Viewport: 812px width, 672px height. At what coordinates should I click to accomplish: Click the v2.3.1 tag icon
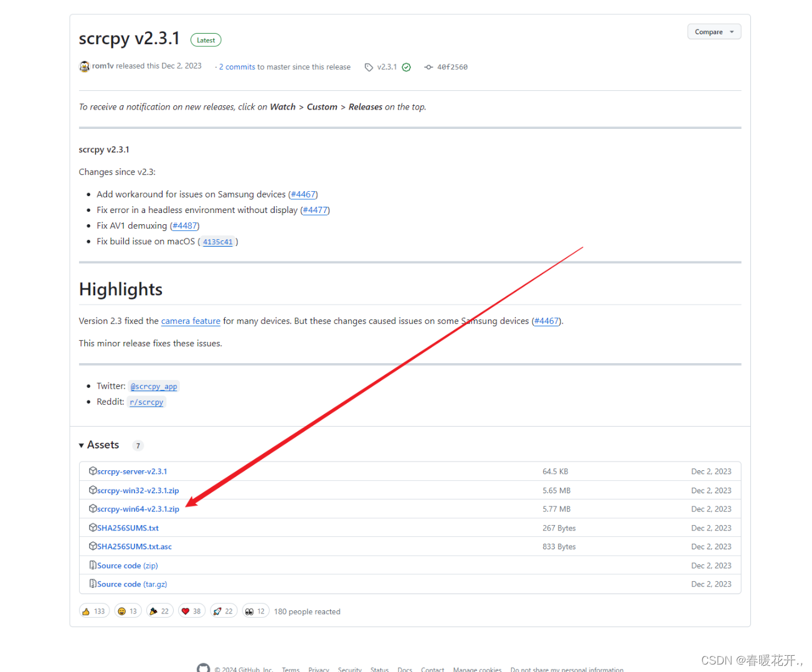pyautogui.click(x=369, y=67)
